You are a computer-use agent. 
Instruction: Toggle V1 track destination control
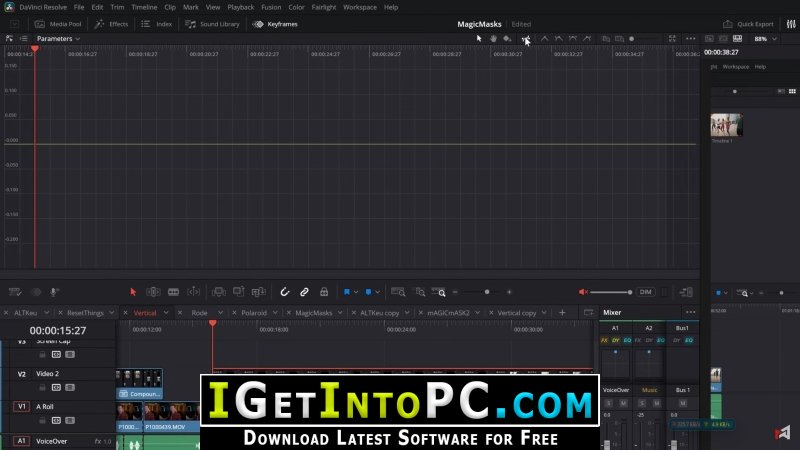point(21,407)
